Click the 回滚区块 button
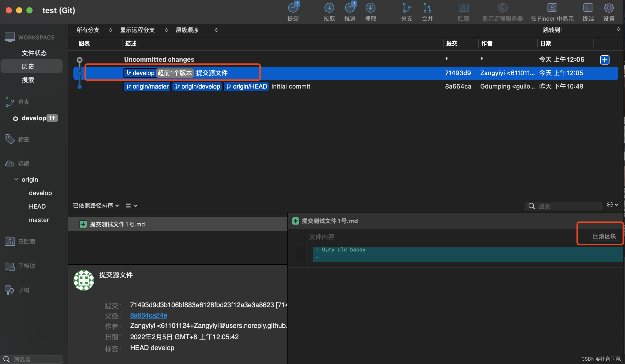Viewport: 625px width, 364px height. (x=604, y=236)
